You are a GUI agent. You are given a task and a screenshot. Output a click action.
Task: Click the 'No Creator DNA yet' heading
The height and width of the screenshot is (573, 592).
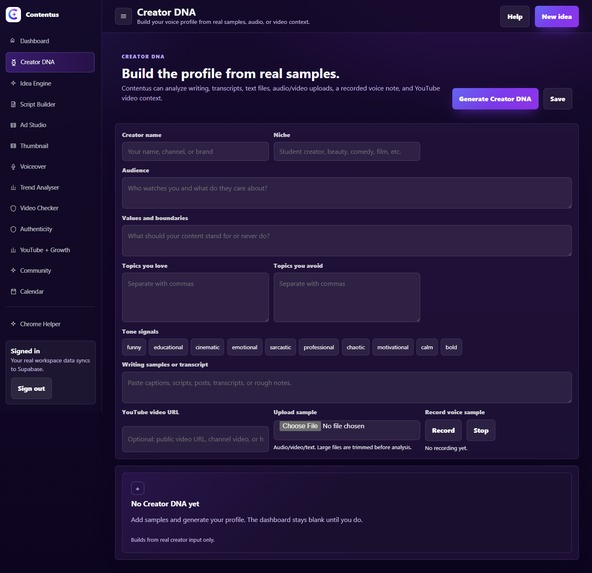click(165, 504)
